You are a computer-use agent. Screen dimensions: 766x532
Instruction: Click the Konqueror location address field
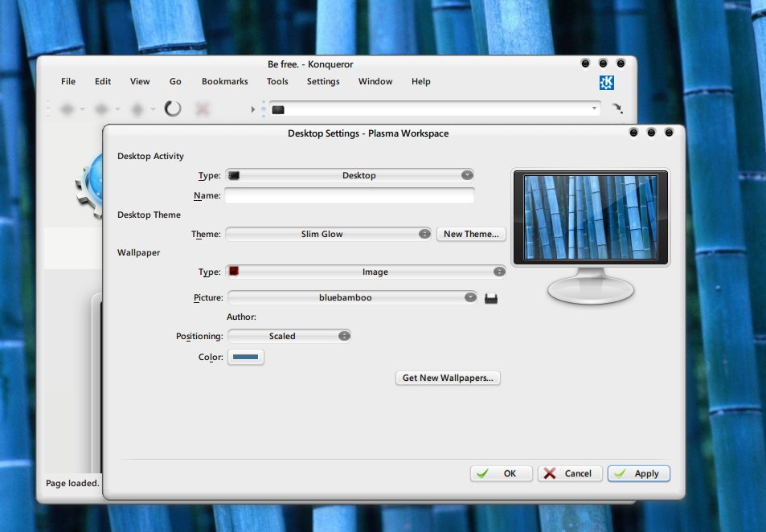pos(435,108)
